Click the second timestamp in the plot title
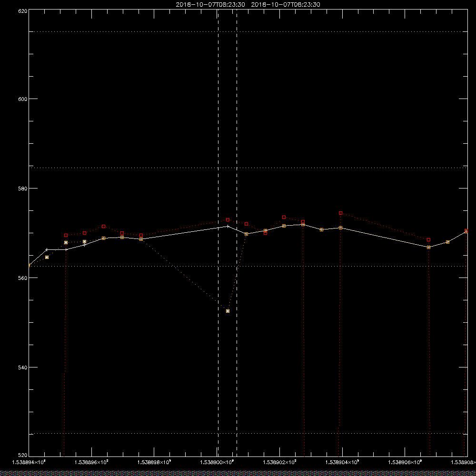Image resolution: width=476 pixels, height=476 pixels. (x=286, y=5)
